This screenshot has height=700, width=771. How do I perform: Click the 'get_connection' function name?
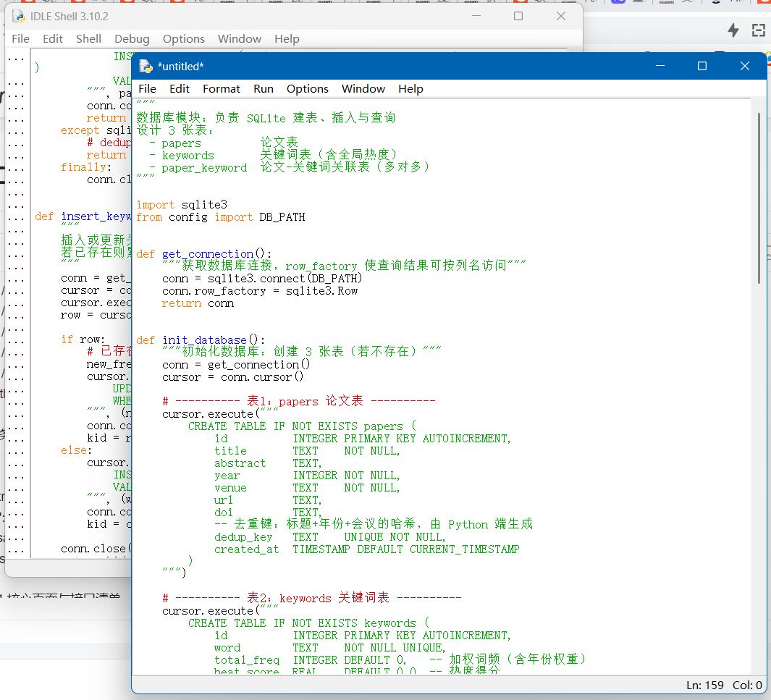point(208,253)
